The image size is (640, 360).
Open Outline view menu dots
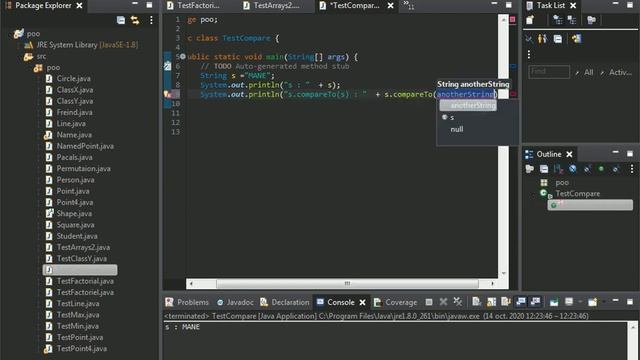click(632, 169)
